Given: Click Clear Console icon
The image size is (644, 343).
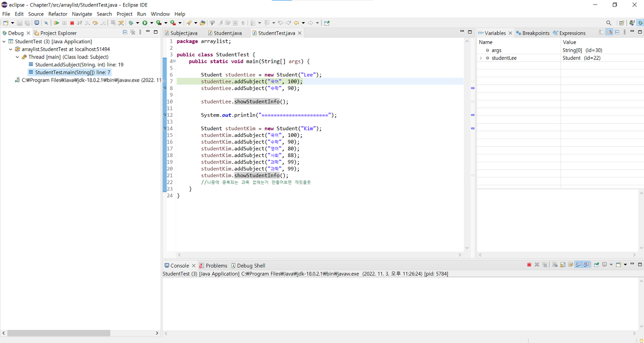Looking at the screenshot, I should [554, 265].
